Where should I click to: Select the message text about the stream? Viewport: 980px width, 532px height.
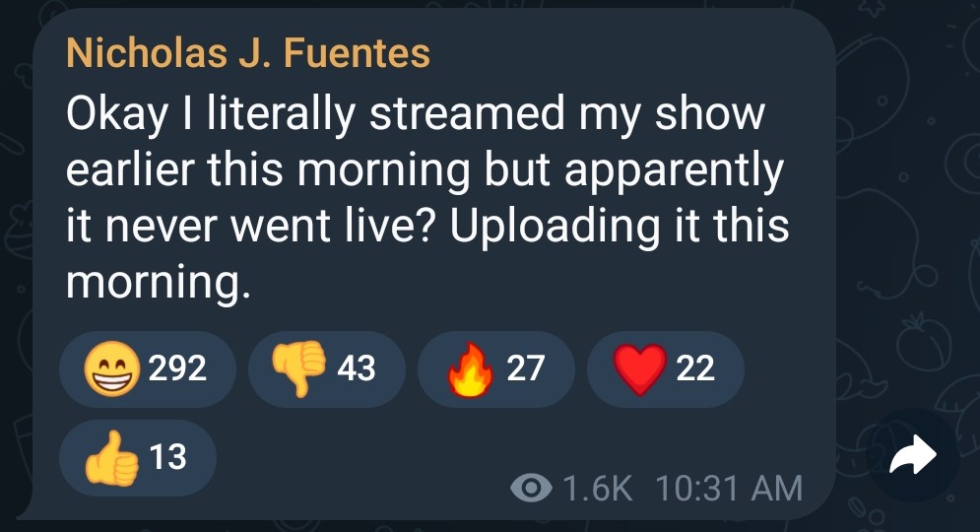point(427,199)
